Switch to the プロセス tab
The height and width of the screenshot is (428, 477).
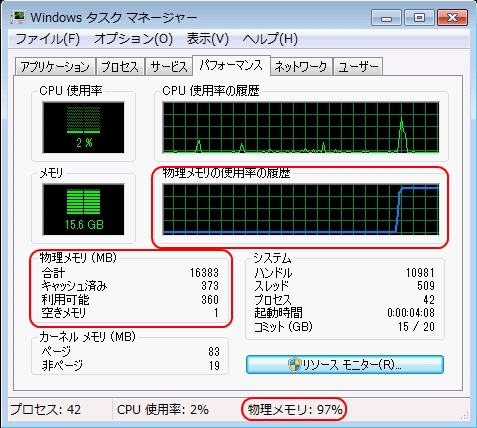[x=120, y=67]
